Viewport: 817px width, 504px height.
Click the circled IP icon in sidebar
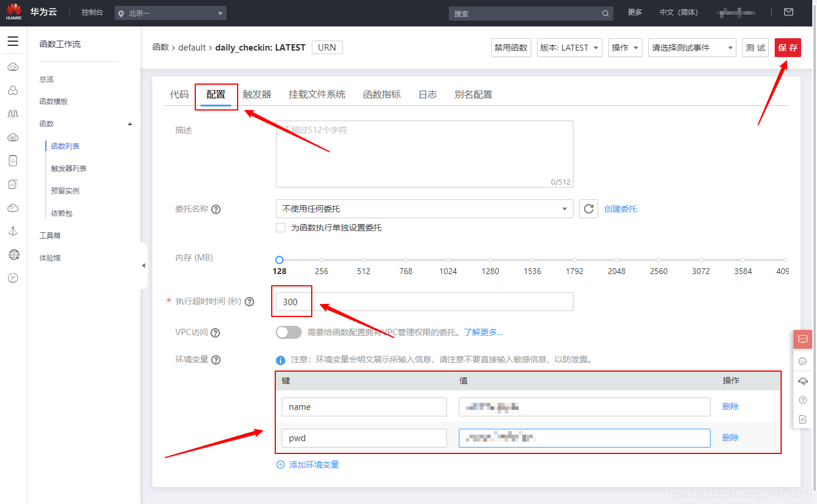click(x=13, y=278)
